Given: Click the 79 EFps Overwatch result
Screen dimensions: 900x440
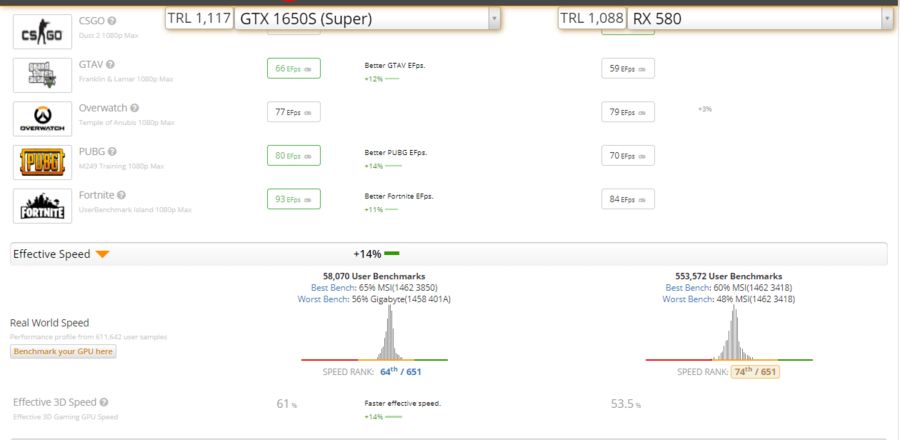Looking at the screenshot, I should (628, 112).
